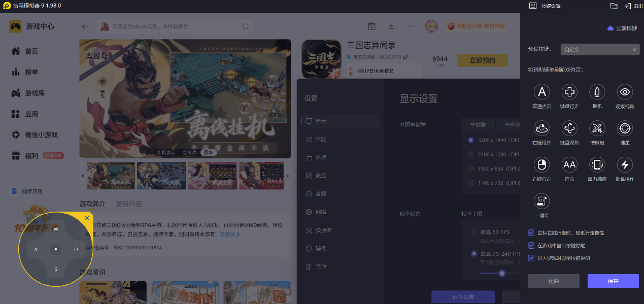Click the 立即预约 reserve button
Image resolution: width=644 pixels, height=304 pixels.
(482, 60)
